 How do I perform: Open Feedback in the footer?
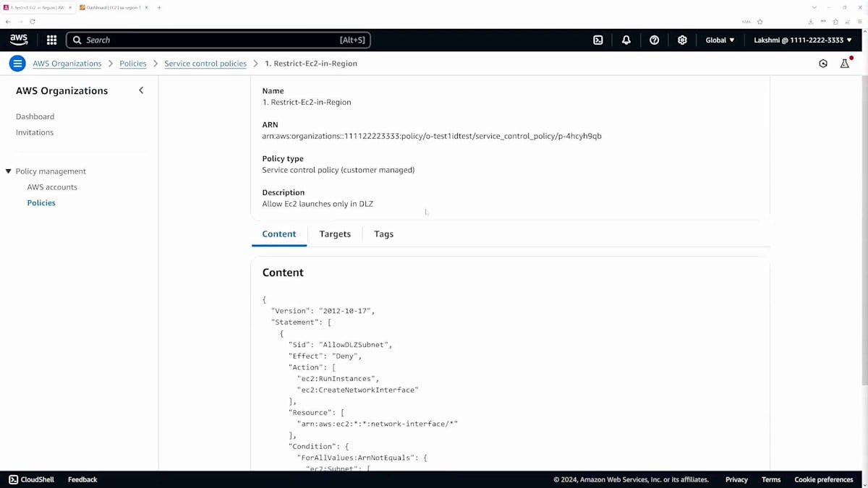[x=82, y=479]
